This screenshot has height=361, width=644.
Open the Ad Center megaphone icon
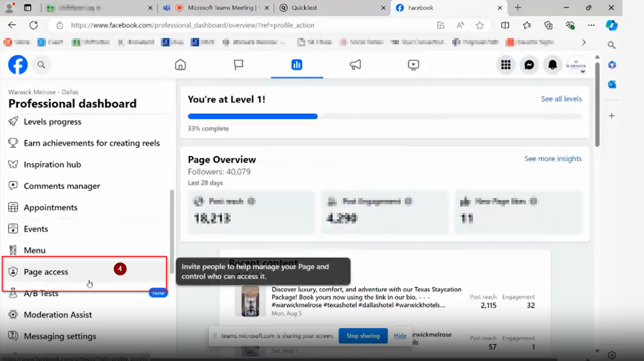355,65
